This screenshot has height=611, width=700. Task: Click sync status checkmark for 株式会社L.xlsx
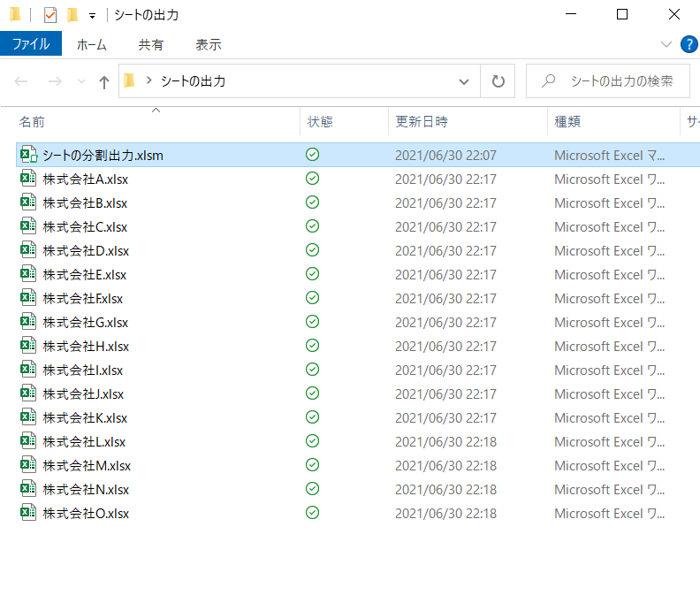point(313,441)
